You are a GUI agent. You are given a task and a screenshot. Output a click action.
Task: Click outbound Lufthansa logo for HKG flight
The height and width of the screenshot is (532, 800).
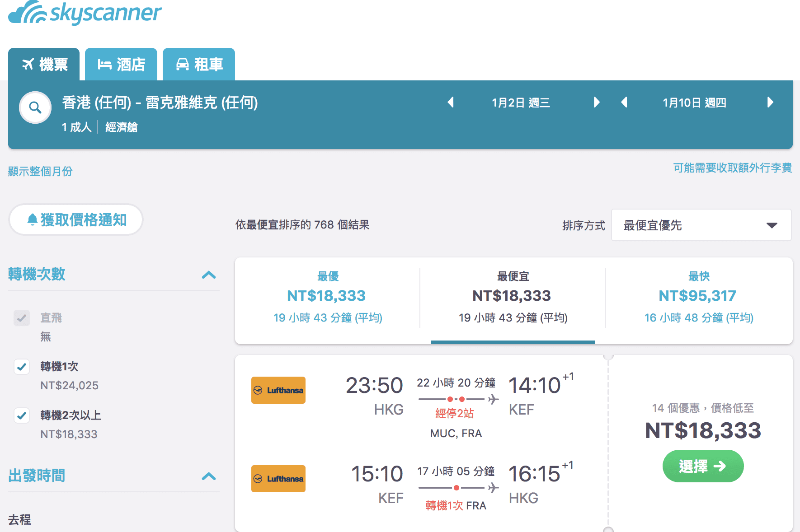pyautogui.click(x=278, y=390)
